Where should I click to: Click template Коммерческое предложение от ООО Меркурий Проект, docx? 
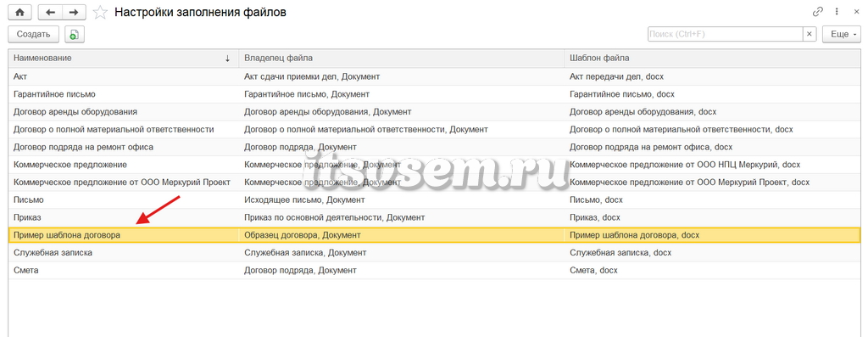[x=689, y=182]
